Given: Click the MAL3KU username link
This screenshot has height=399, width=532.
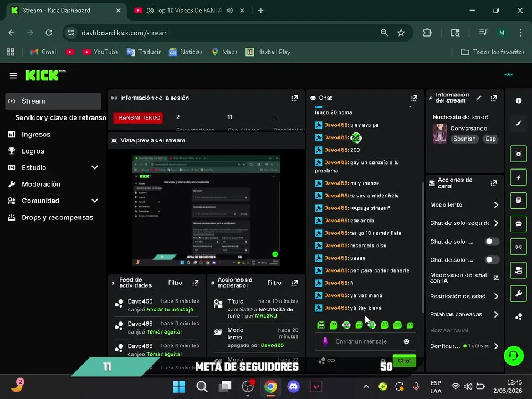Looking at the screenshot, I should [x=265, y=315].
